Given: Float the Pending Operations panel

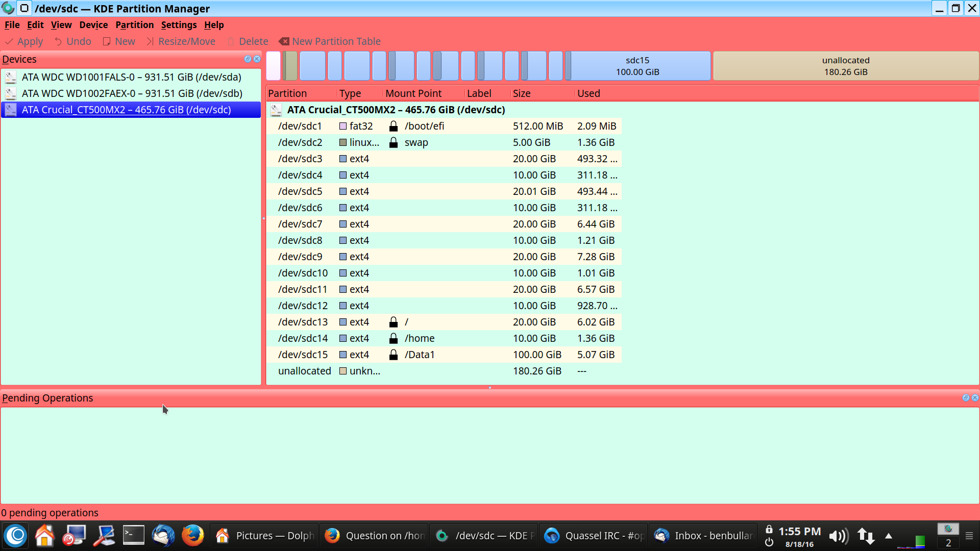Looking at the screenshot, I should [x=966, y=398].
